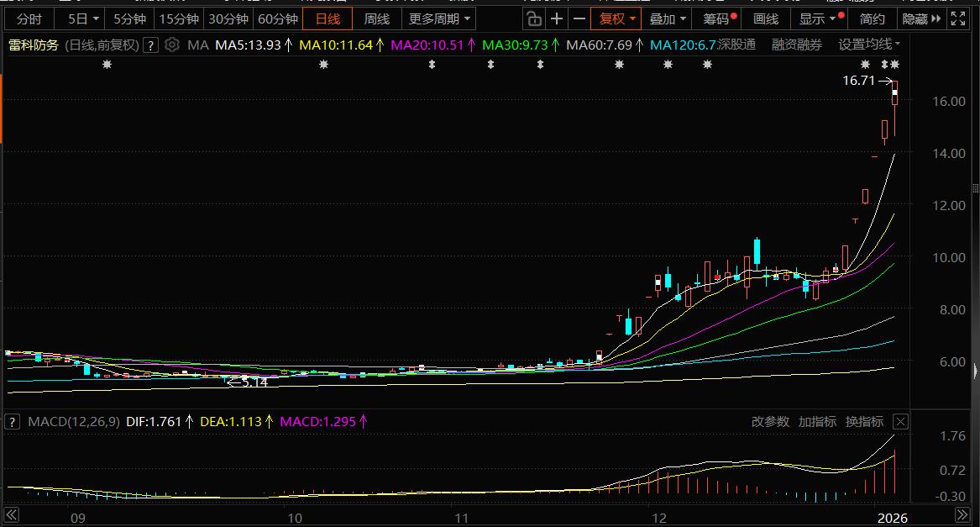Image resolution: width=980 pixels, height=527 pixels.
Task: Expand the 设置均线 dropdown
Action: click(x=869, y=45)
